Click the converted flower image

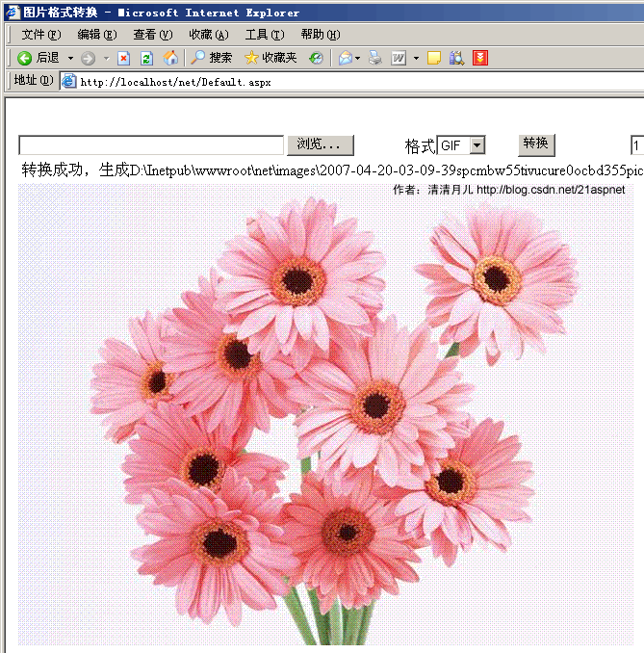point(326,414)
